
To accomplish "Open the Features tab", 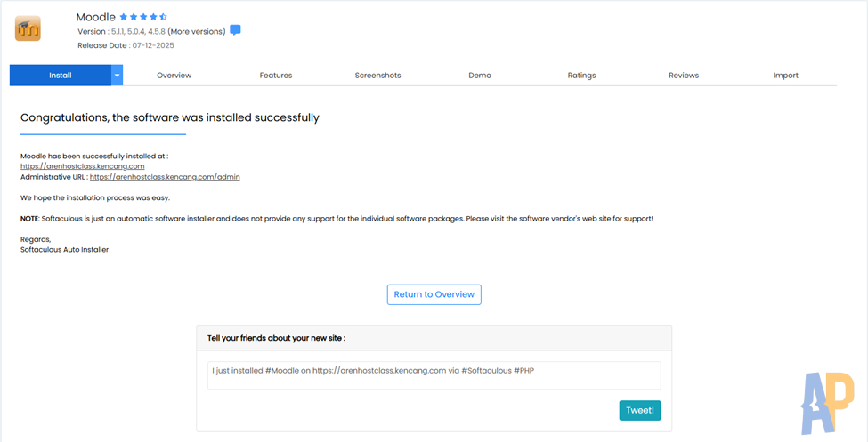I will coord(276,76).
